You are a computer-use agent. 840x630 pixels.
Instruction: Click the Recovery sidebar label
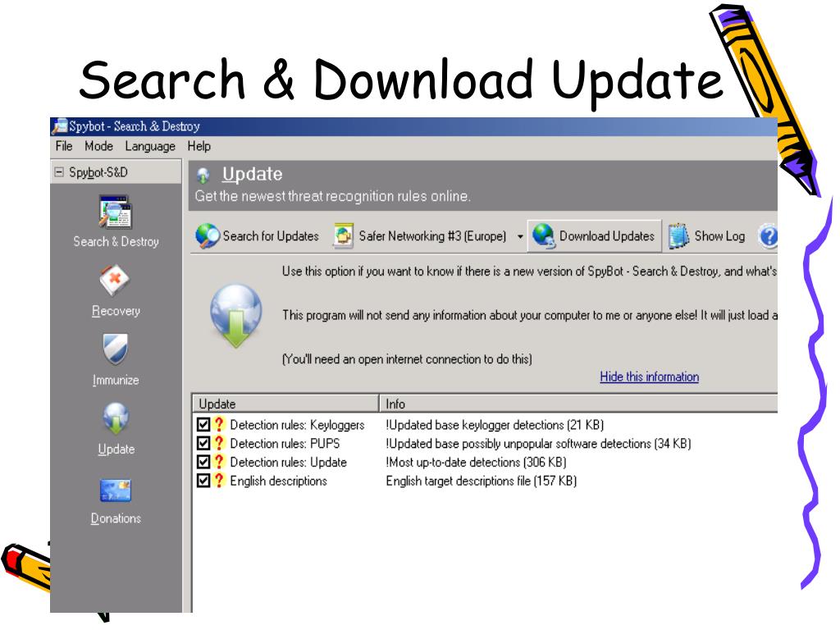[116, 311]
